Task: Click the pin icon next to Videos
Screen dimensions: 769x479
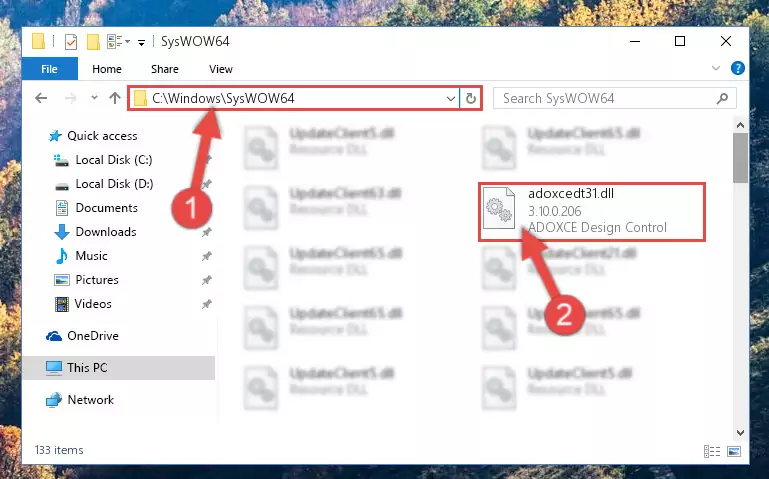Action: click(206, 304)
